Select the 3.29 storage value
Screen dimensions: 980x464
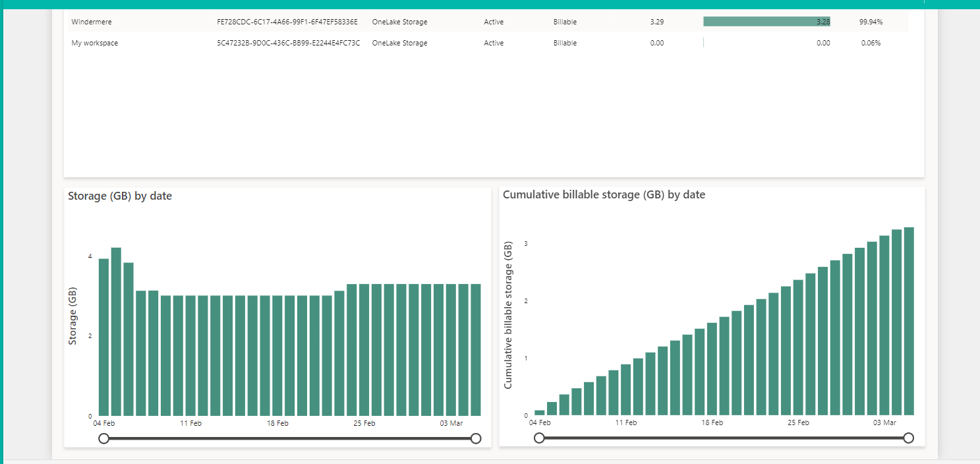point(656,22)
